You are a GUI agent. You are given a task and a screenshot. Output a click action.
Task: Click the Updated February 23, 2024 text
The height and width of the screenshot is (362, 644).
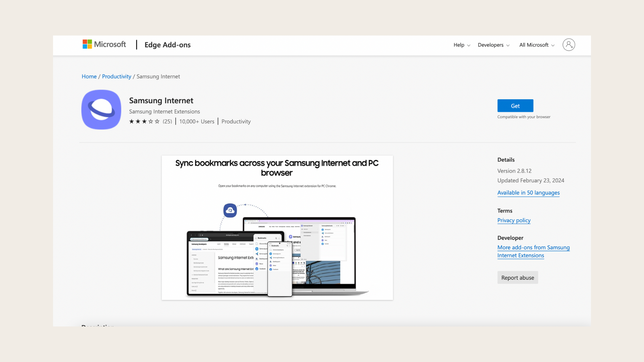531,180
